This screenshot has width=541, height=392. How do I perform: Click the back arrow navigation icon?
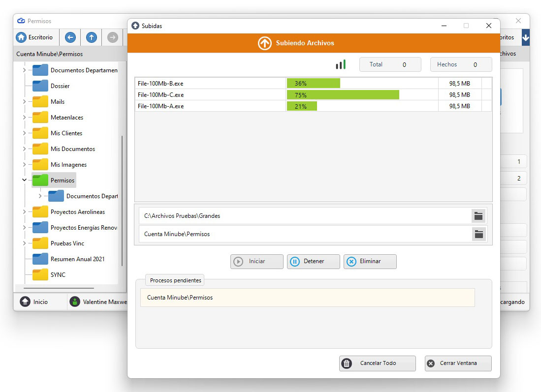click(70, 37)
